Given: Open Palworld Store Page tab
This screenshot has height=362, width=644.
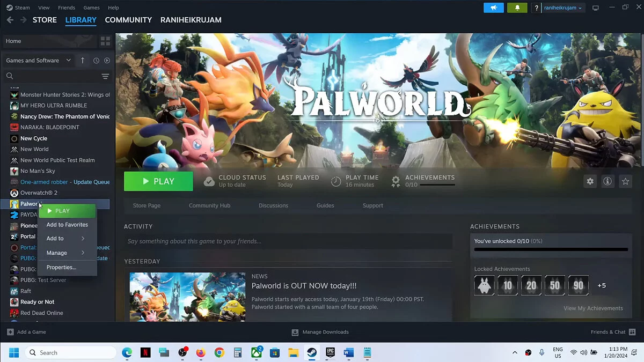Looking at the screenshot, I should tap(147, 205).
